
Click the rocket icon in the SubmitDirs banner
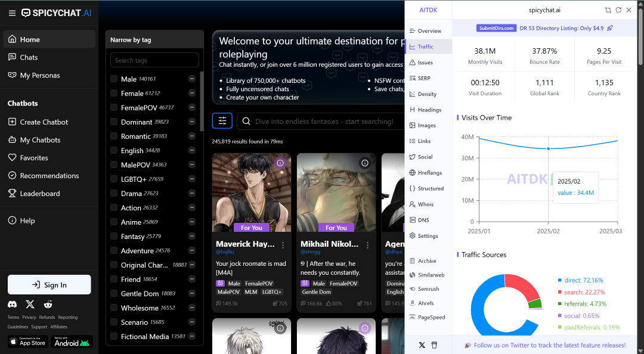pos(610,28)
